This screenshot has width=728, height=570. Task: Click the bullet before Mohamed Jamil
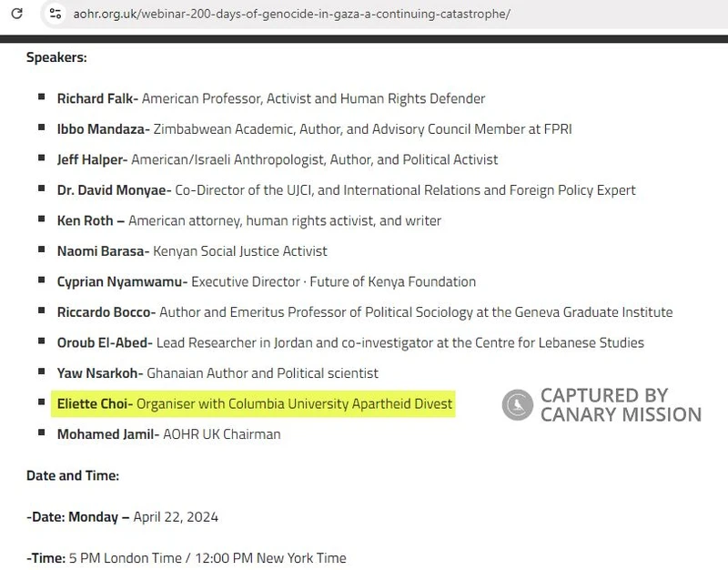[42, 433]
